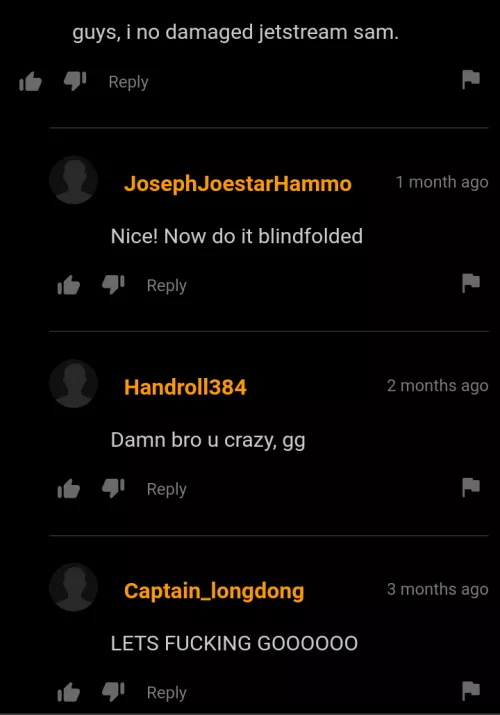Flag Captain_longdong's comment
The width and height of the screenshot is (500, 715).
471,690
